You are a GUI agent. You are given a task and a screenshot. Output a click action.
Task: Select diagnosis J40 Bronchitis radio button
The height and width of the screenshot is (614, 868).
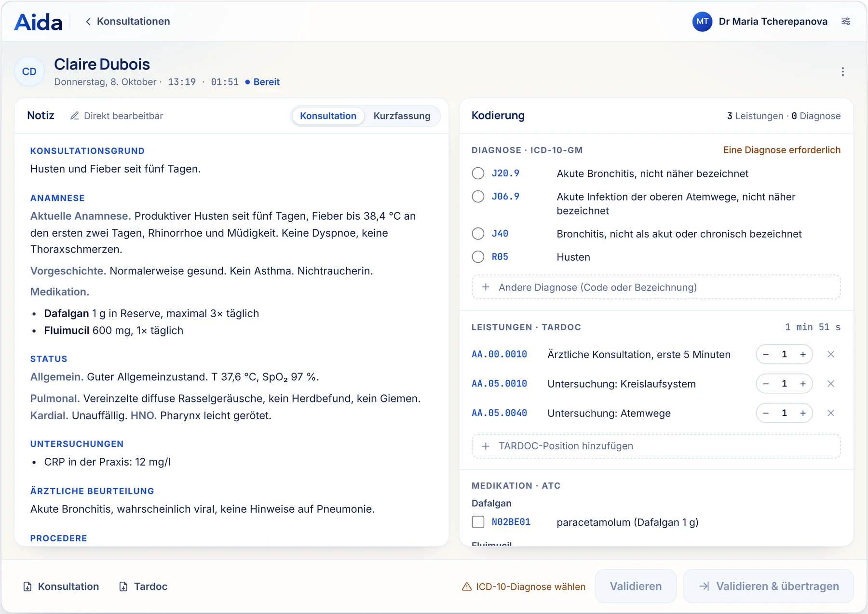click(x=478, y=234)
